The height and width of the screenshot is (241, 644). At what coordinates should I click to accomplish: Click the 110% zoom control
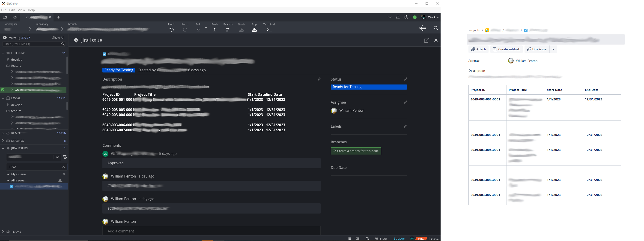382,238
